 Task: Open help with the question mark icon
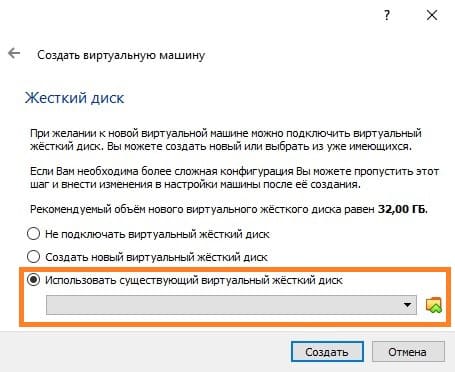386,15
